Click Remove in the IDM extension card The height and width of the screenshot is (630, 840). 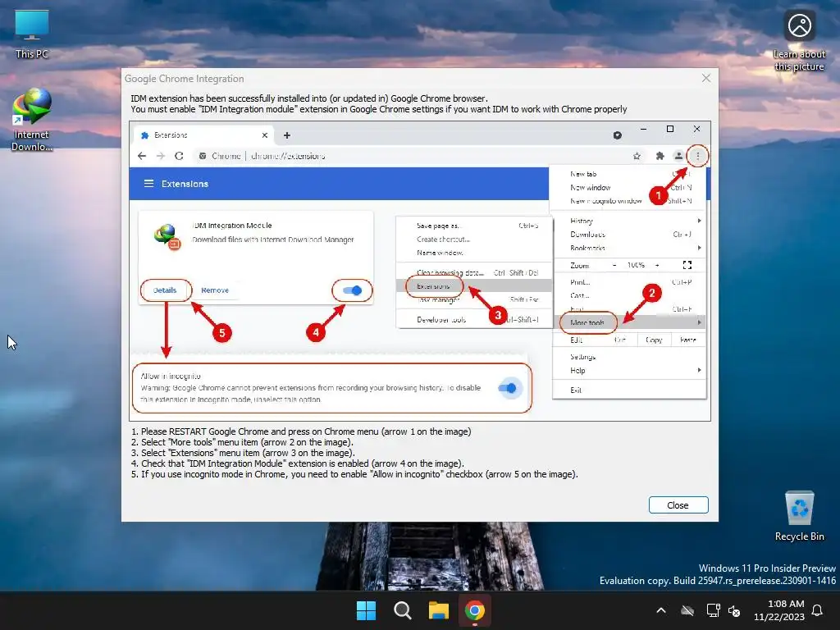(x=215, y=290)
